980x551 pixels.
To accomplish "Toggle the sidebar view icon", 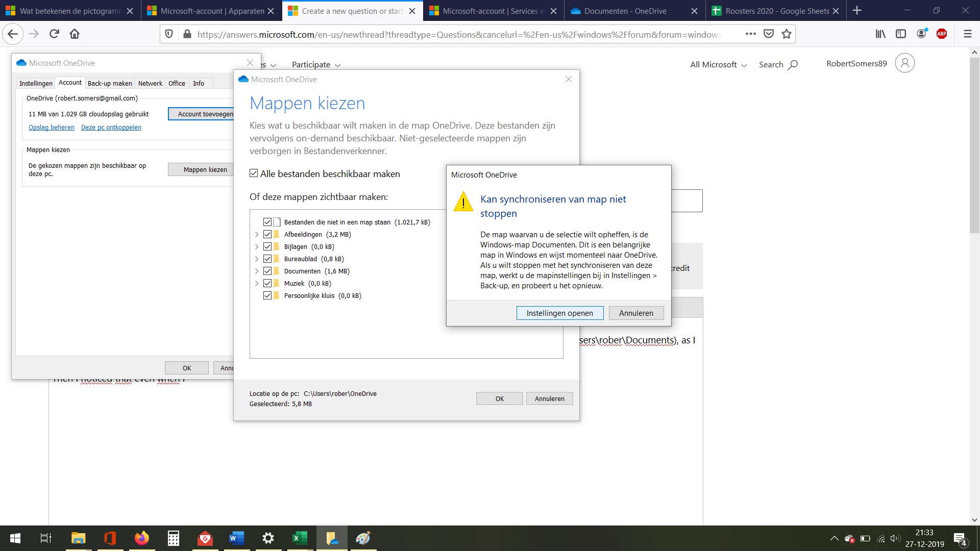I will coord(901,34).
